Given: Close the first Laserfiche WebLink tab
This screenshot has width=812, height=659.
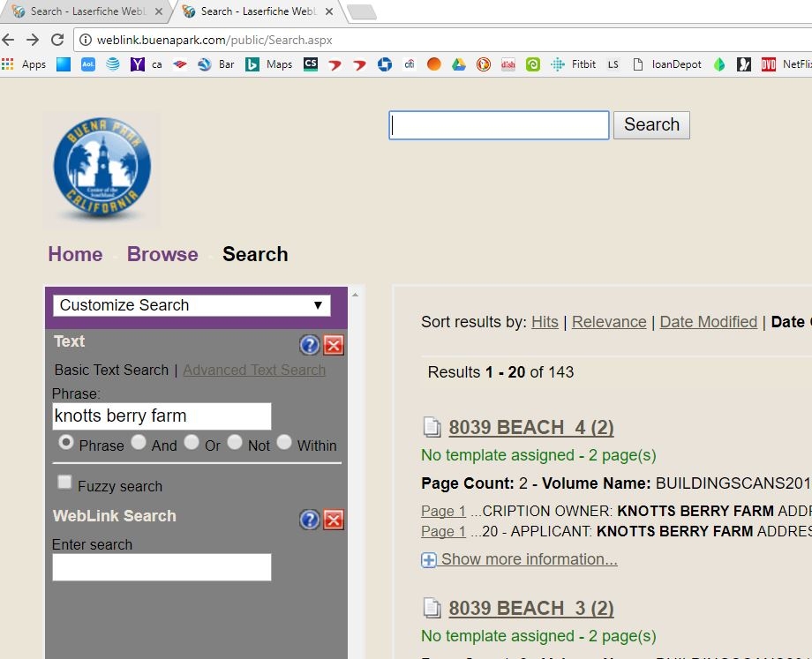Looking at the screenshot, I should (x=159, y=11).
